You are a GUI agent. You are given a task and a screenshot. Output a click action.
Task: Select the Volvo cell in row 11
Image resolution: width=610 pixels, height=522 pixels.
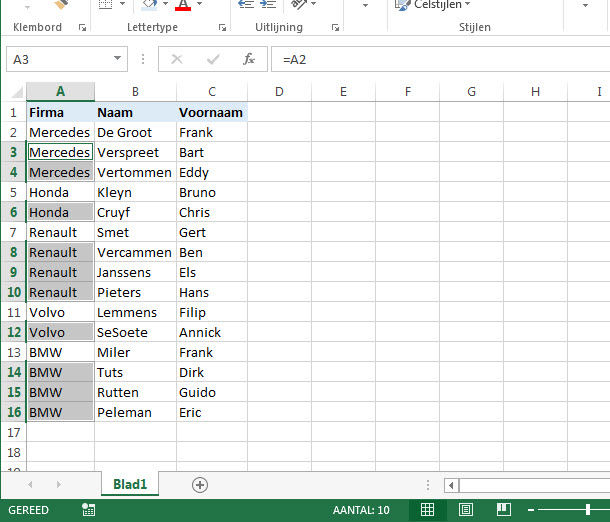[x=60, y=312]
